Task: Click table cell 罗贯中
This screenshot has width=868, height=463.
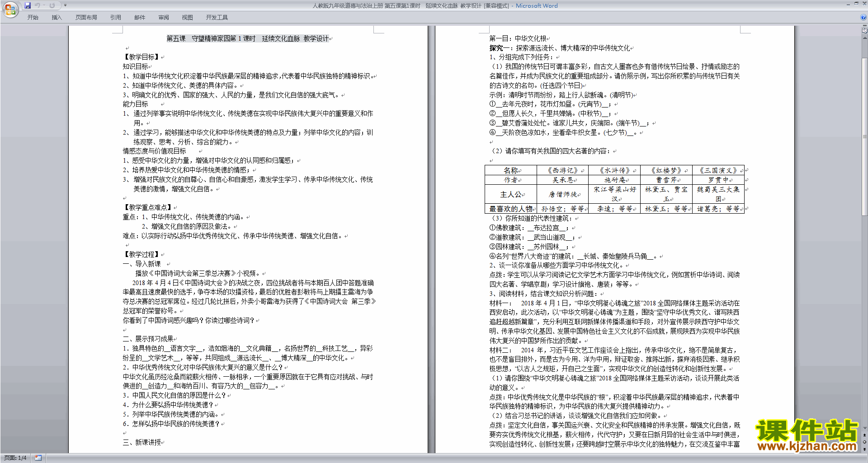Action: point(718,180)
